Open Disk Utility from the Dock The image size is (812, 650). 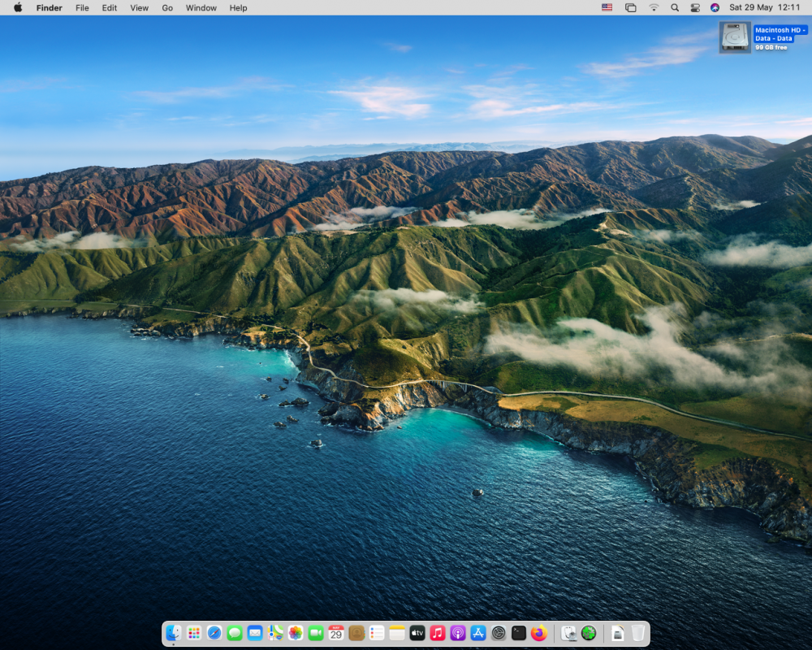tap(568, 633)
